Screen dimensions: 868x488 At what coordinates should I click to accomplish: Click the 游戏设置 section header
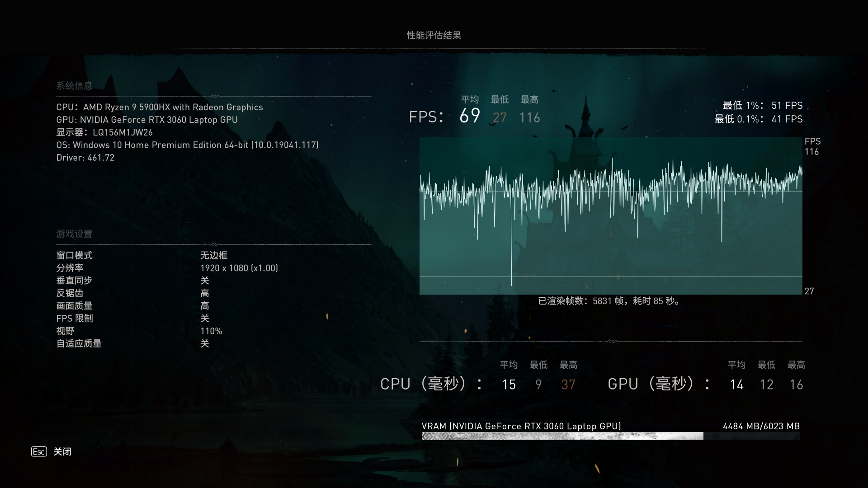74,234
